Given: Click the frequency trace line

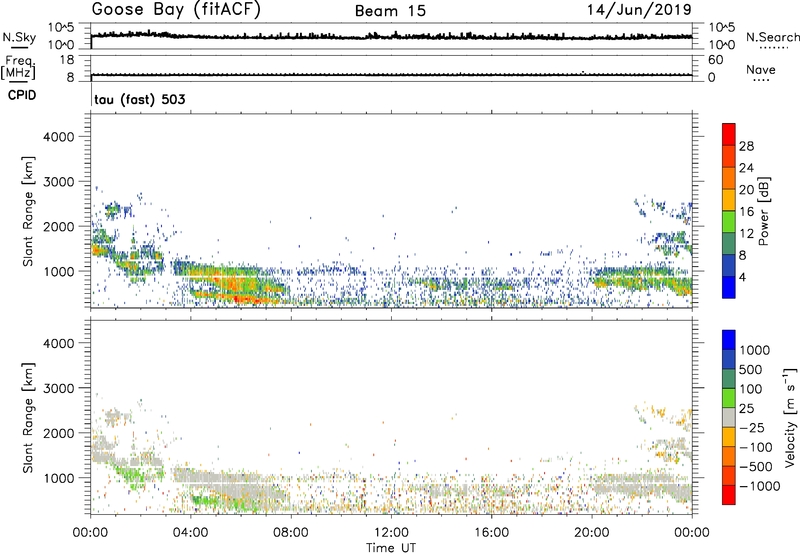Looking at the screenshot, I should pyautogui.click(x=391, y=75).
